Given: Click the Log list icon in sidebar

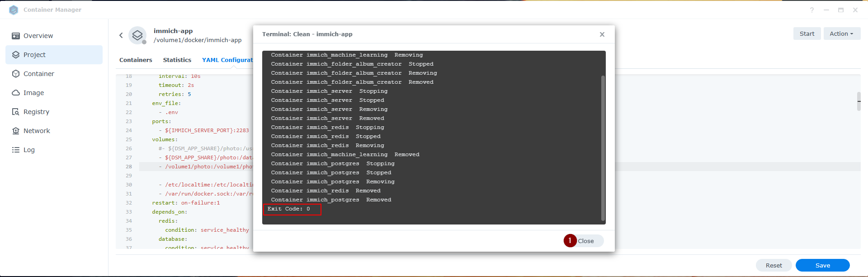Looking at the screenshot, I should (x=16, y=150).
